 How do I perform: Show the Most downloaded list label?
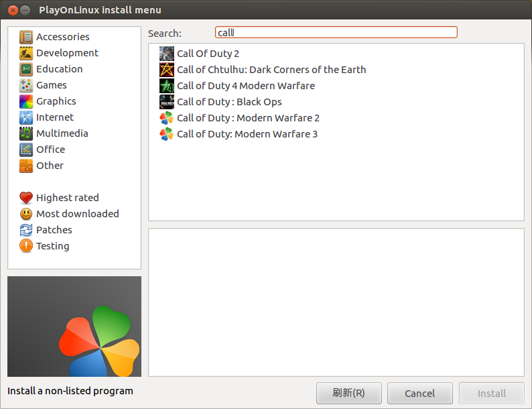77,214
